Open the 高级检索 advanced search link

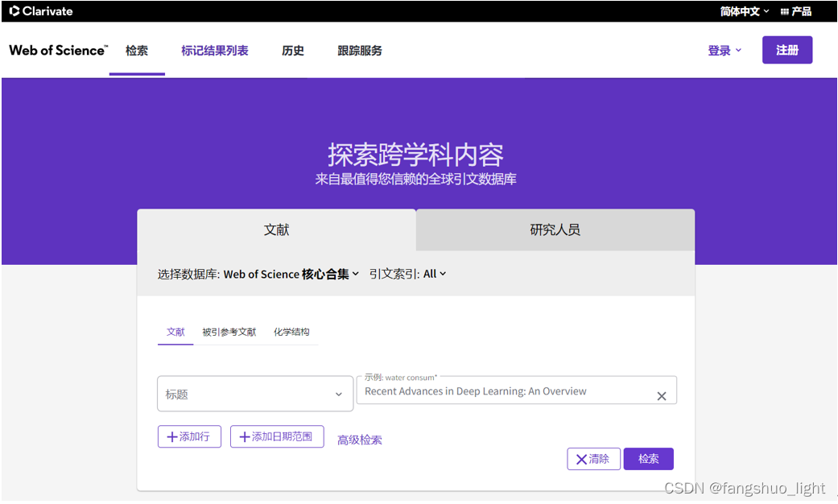(360, 440)
